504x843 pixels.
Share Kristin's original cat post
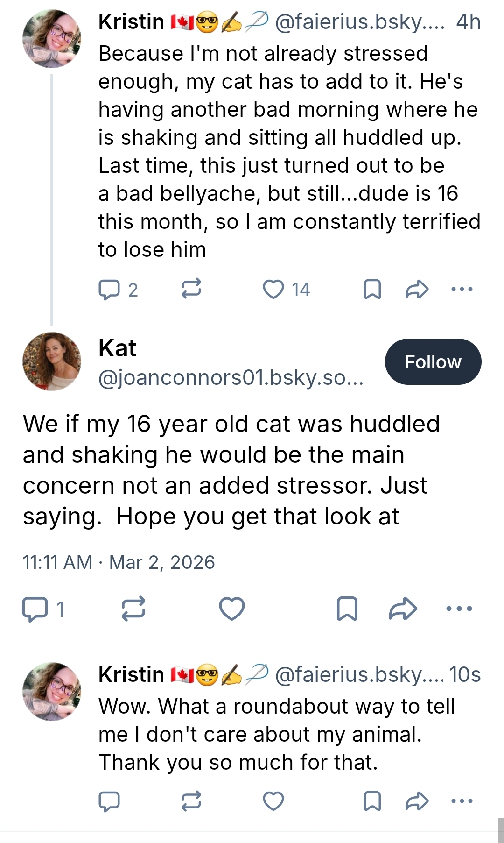coord(417,289)
